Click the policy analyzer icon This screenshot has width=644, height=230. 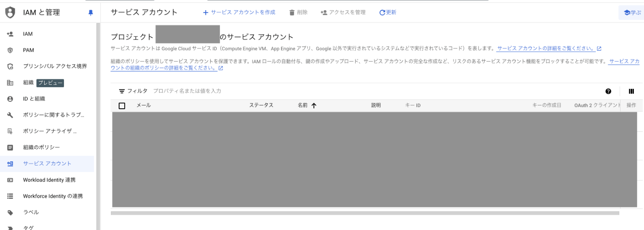coord(10,131)
